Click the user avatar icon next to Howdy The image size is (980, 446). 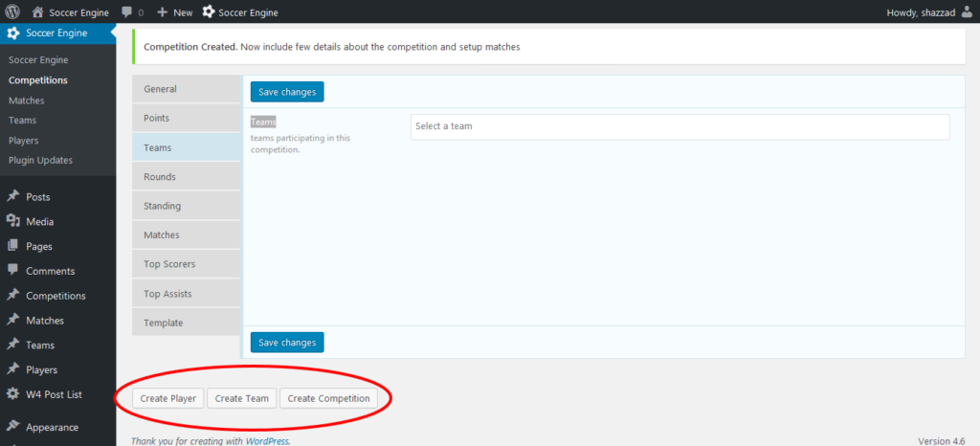966,12
